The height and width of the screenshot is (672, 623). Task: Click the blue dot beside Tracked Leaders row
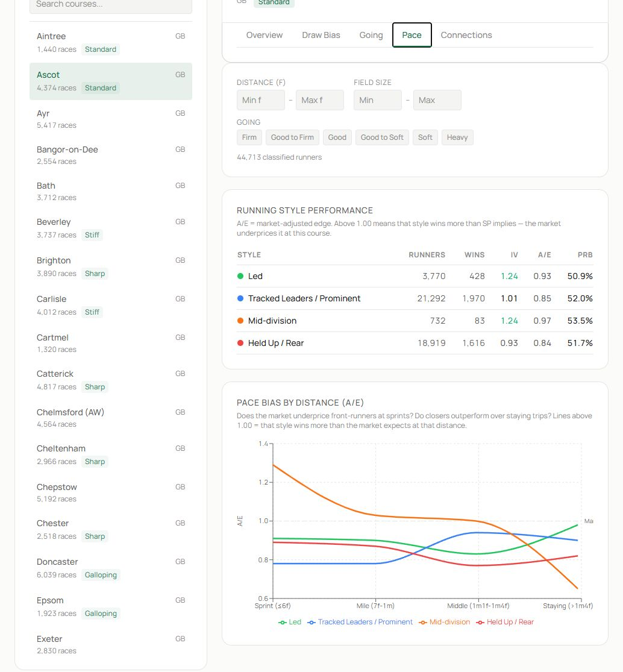pos(240,298)
